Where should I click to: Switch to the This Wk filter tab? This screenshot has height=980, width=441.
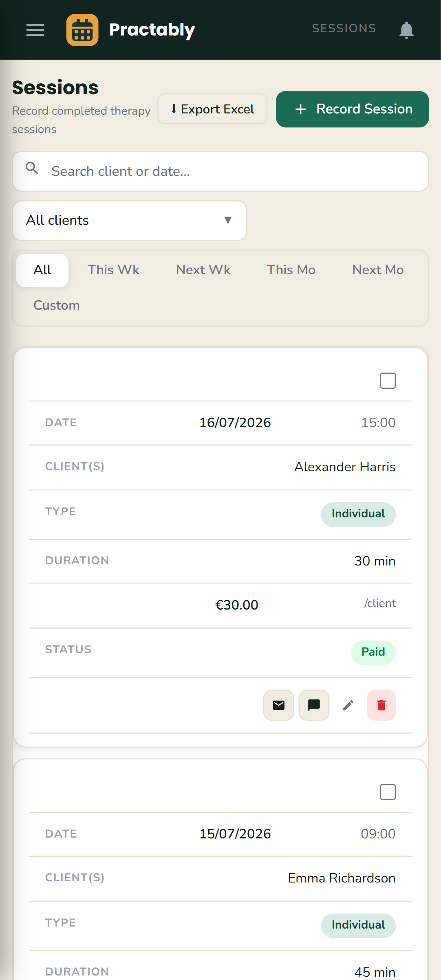click(x=113, y=270)
